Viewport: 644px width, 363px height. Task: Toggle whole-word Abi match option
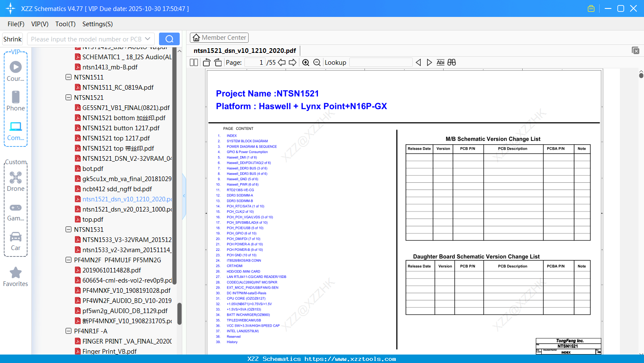(x=440, y=62)
